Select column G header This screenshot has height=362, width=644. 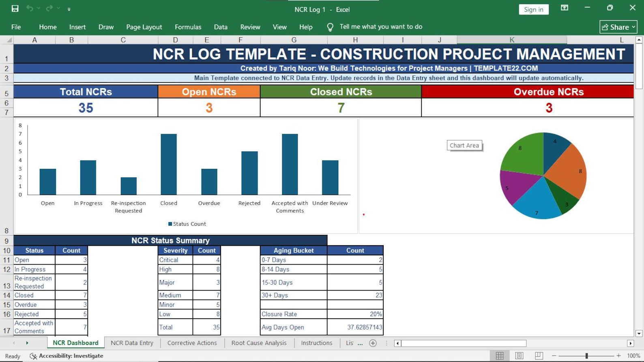pos(294,40)
